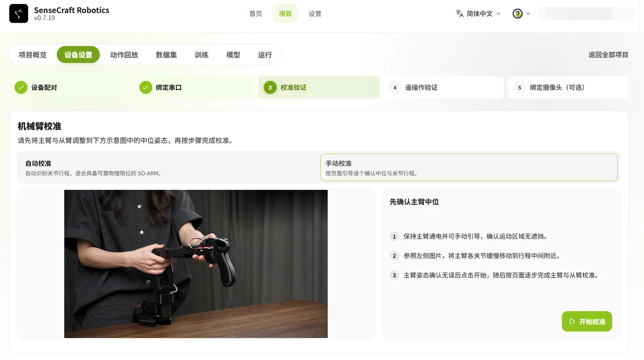This screenshot has height=360, width=644.
Task: Open the 数据集 tab
Action: [166, 55]
